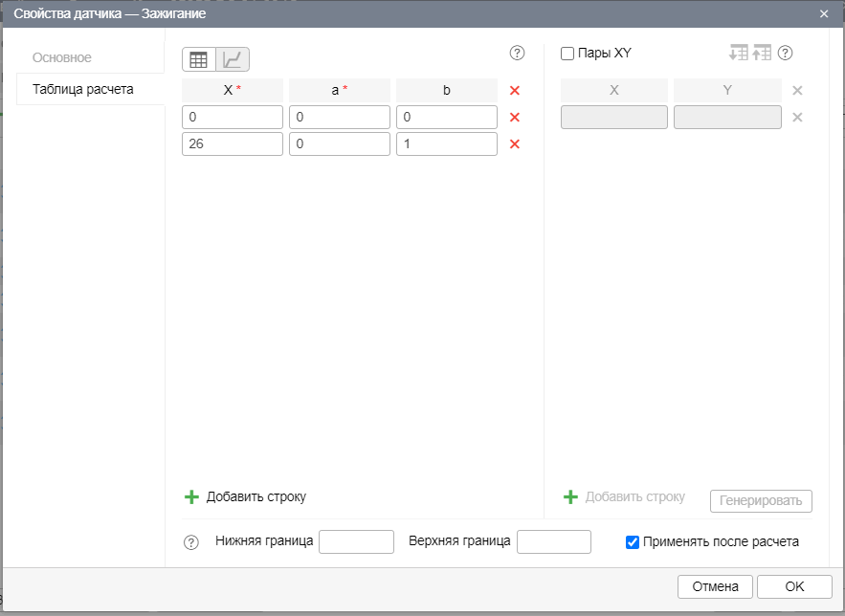
Task: Delete the row with X value 26
Action: click(x=514, y=144)
